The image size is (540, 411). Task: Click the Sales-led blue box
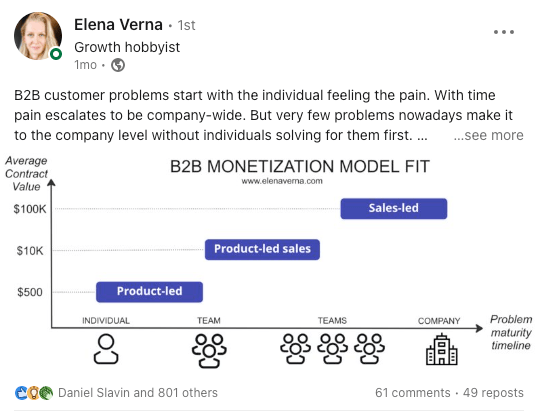click(394, 208)
